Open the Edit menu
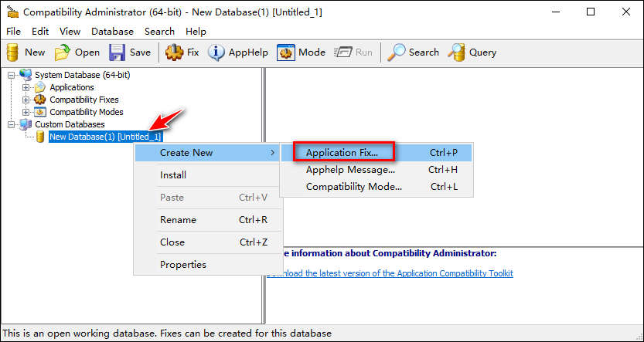Viewport: 644px width, 342px height. coord(40,32)
